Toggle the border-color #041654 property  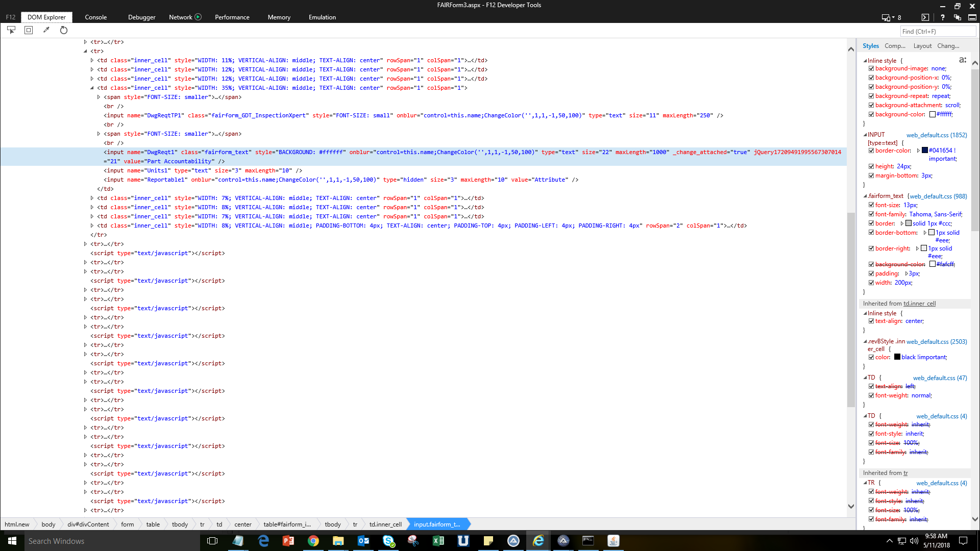[871, 151]
